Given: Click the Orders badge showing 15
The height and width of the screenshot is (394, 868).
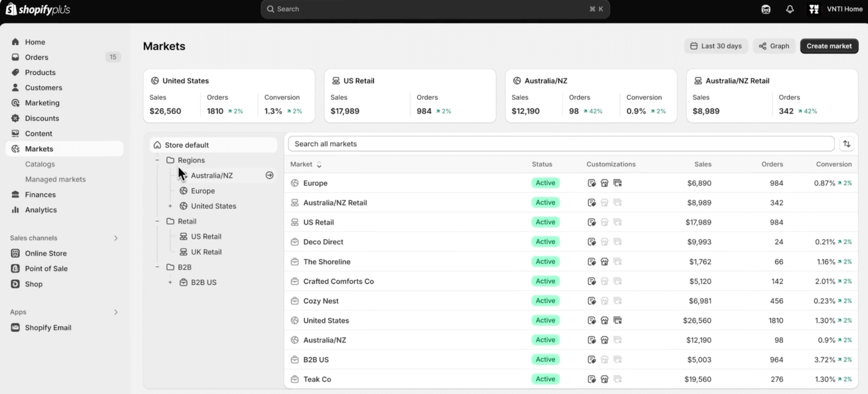Looking at the screenshot, I should (113, 57).
